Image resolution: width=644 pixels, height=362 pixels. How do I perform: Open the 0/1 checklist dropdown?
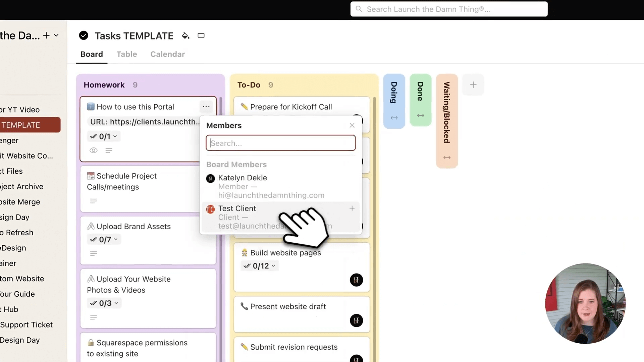(x=104, y=136)
